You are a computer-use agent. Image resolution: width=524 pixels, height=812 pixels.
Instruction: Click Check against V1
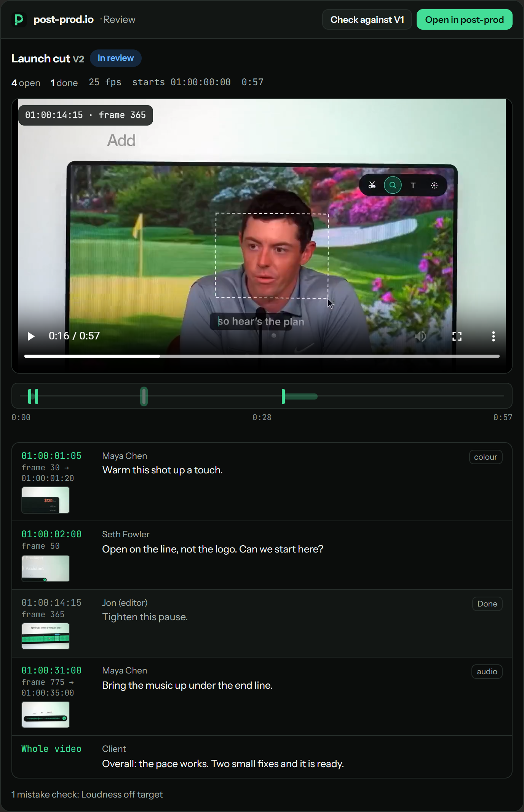coord(367,19)
